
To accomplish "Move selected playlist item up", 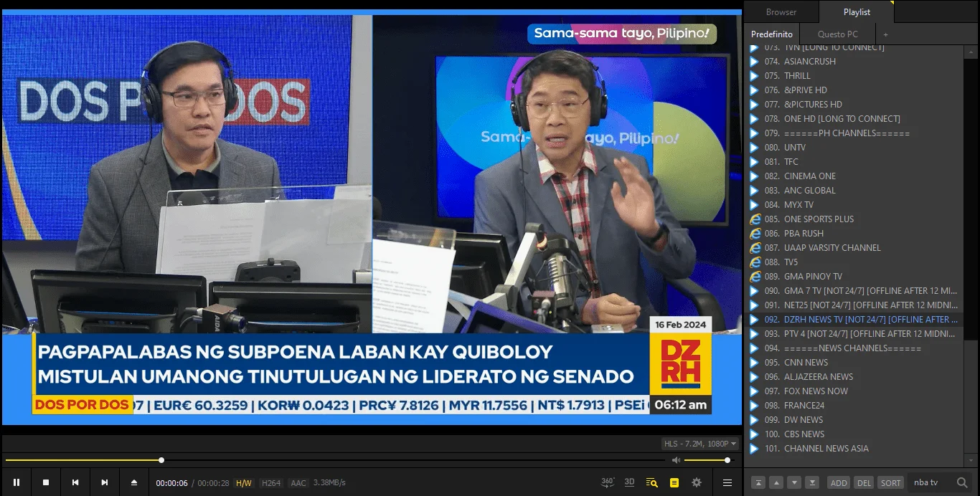I will [776, 482].
